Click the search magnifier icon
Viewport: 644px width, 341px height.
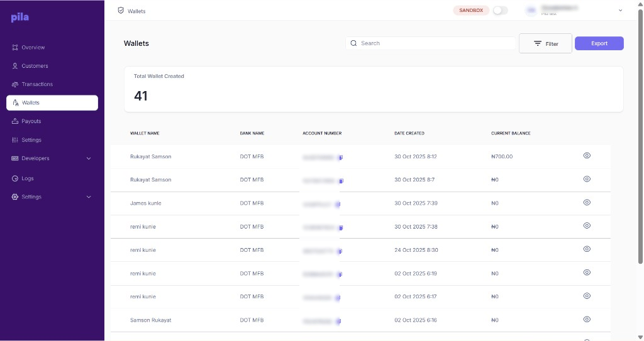pos(353,43)
